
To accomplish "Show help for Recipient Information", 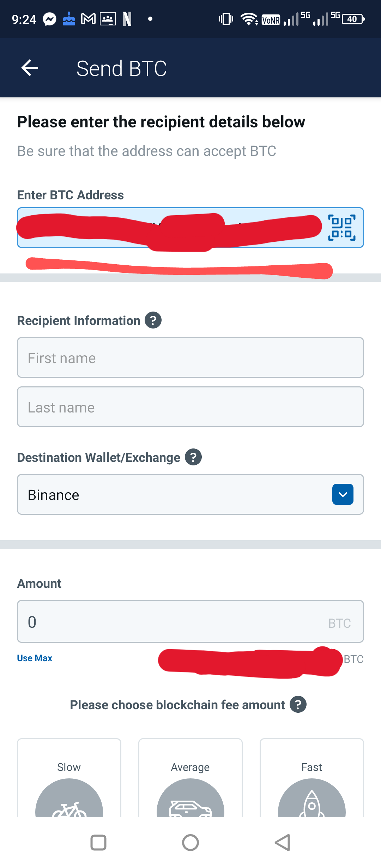I will click(153, 320).
